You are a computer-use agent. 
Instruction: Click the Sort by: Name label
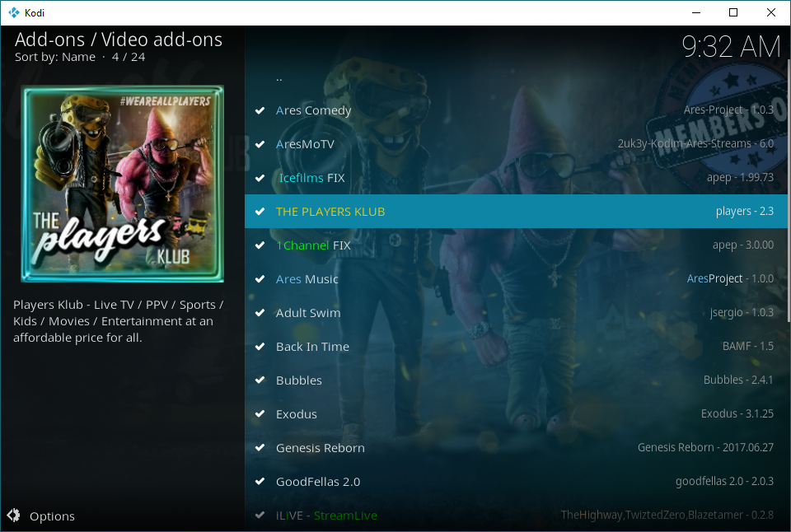tap(54, 57)
